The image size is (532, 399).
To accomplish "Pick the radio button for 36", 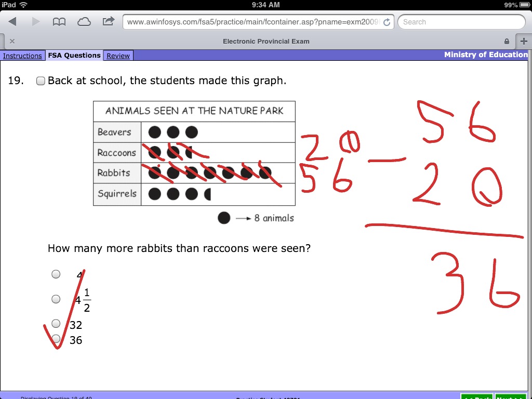I will click(56, 339).
